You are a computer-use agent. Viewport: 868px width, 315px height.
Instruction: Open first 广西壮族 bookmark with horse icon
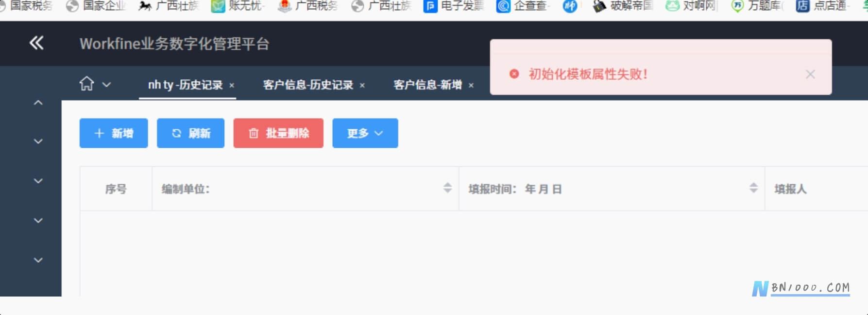[169, 6]
